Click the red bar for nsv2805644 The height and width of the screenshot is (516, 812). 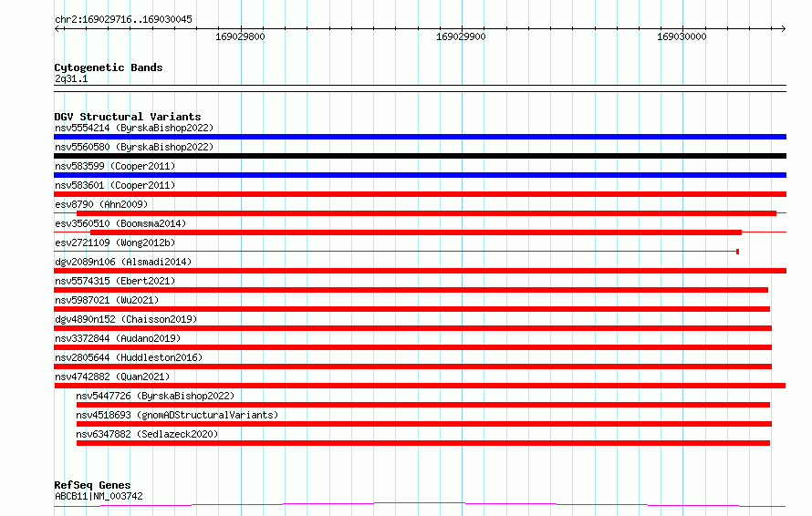[x=412, y=366]
